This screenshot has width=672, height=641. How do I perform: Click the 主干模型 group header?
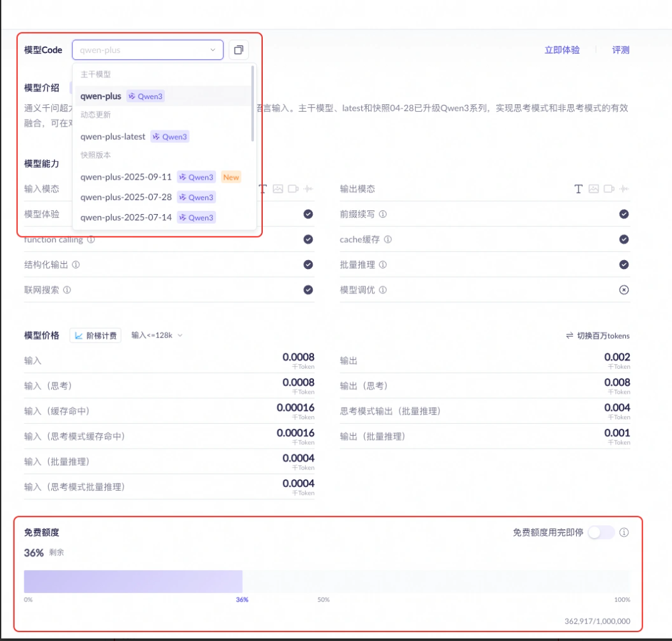(95, 74)
